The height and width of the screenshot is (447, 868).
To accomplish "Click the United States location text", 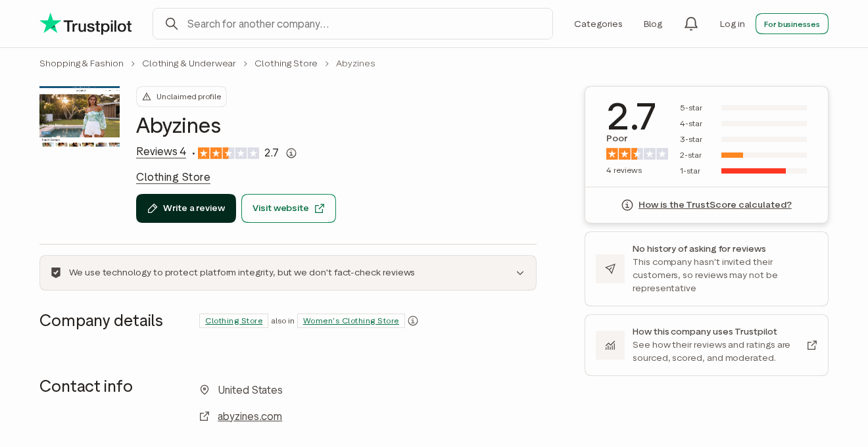I will point(250,390).
